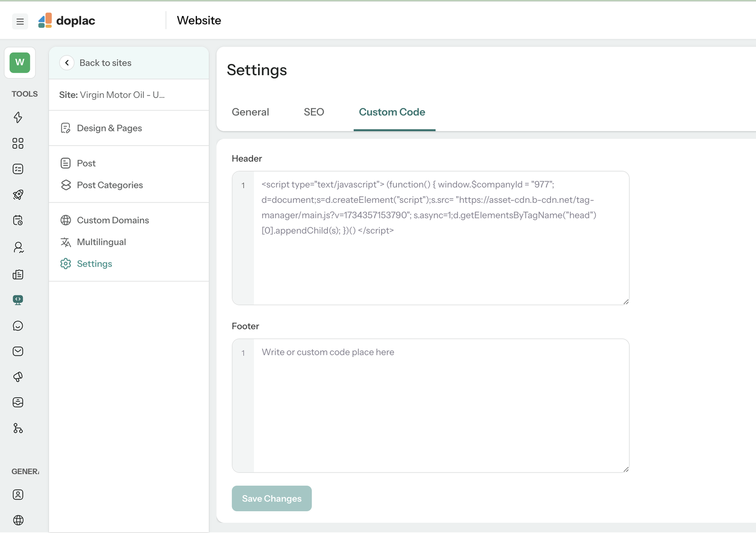Screen dimensions: 756x533
Task: Open the checklist tool icon
Action: click(18, 169)
